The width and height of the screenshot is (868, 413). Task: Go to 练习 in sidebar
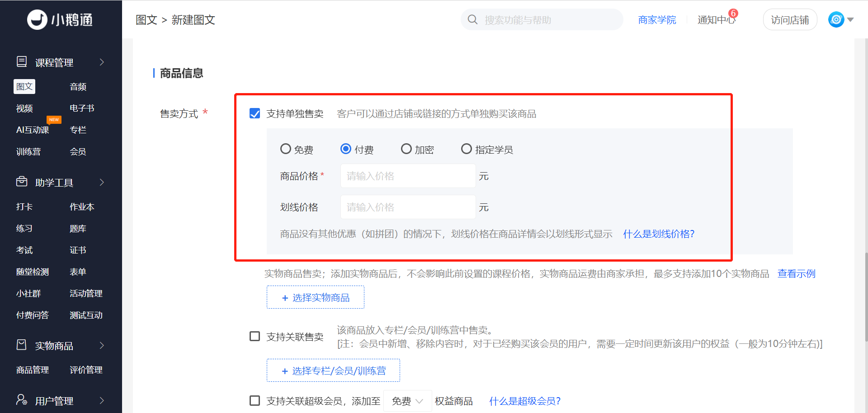(x=24, y=228)
